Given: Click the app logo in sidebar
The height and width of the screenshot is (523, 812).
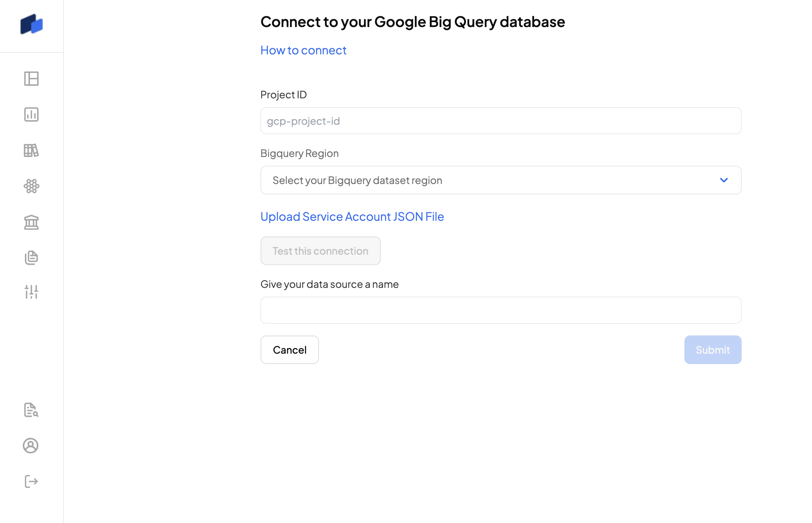Looking at the screenshot, I should tap(32, 24).
